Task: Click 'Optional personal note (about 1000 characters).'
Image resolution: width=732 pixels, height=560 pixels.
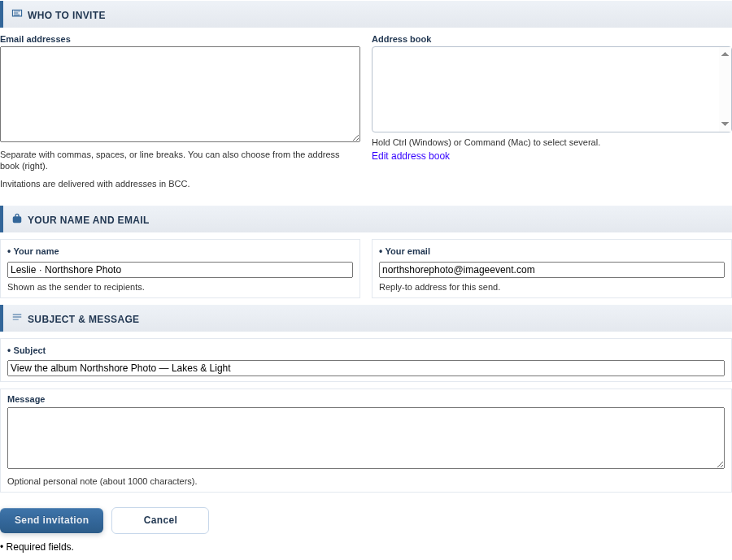Action: 102,481
